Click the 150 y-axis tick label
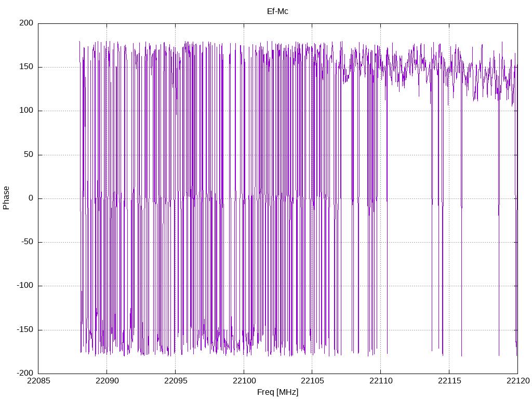 pos(26,67)
